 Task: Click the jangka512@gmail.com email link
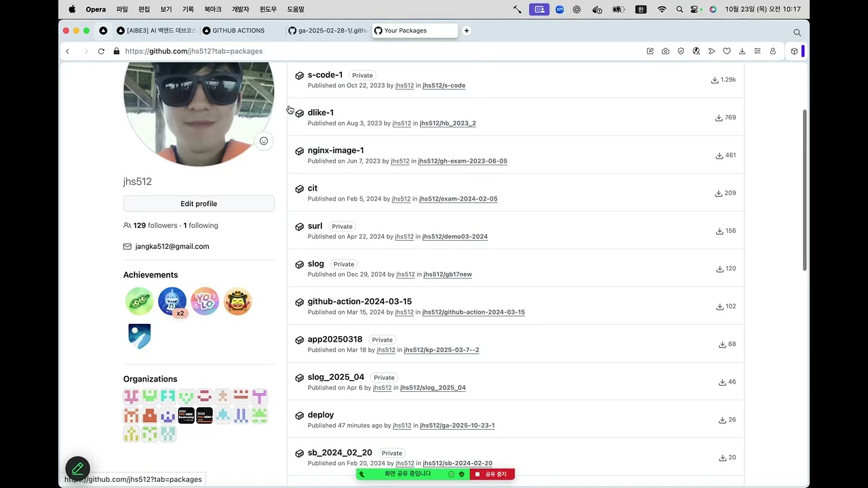[x=172, y=247]
